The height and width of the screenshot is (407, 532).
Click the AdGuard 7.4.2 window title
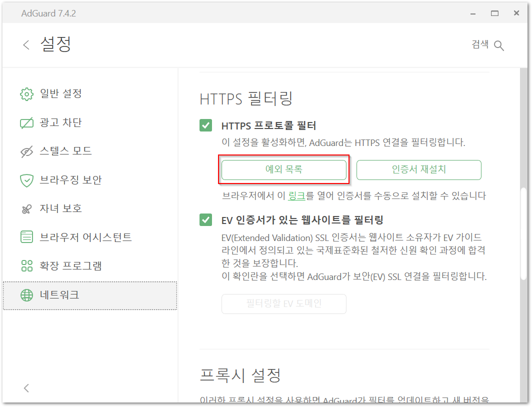[x=48, y=13]
